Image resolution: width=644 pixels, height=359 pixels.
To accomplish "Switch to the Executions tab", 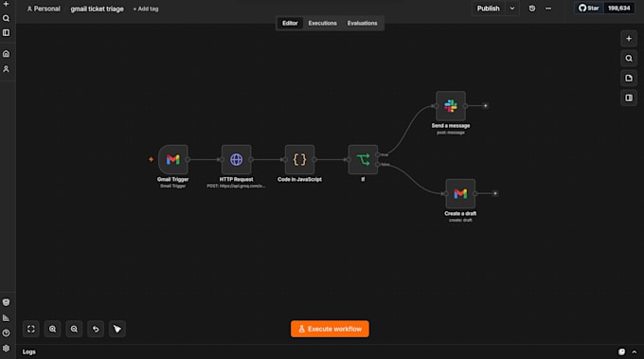I will 322,23.
